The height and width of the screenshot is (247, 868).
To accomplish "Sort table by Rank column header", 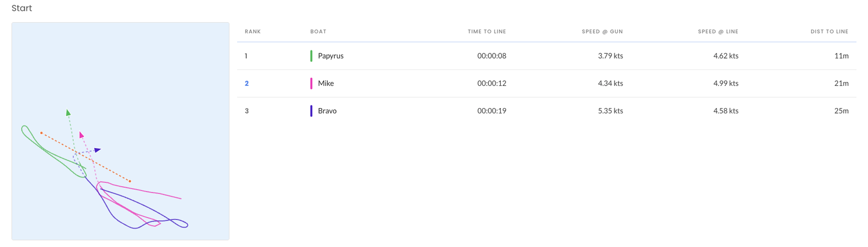I will tap(252, 31).
